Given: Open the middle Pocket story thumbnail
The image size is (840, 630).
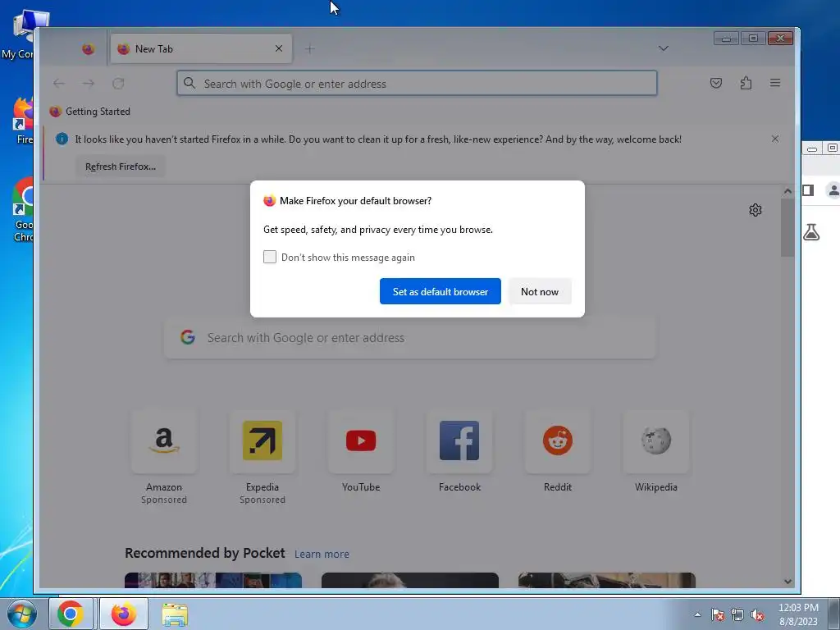Looking at the screenshot, I should point(410,580).
